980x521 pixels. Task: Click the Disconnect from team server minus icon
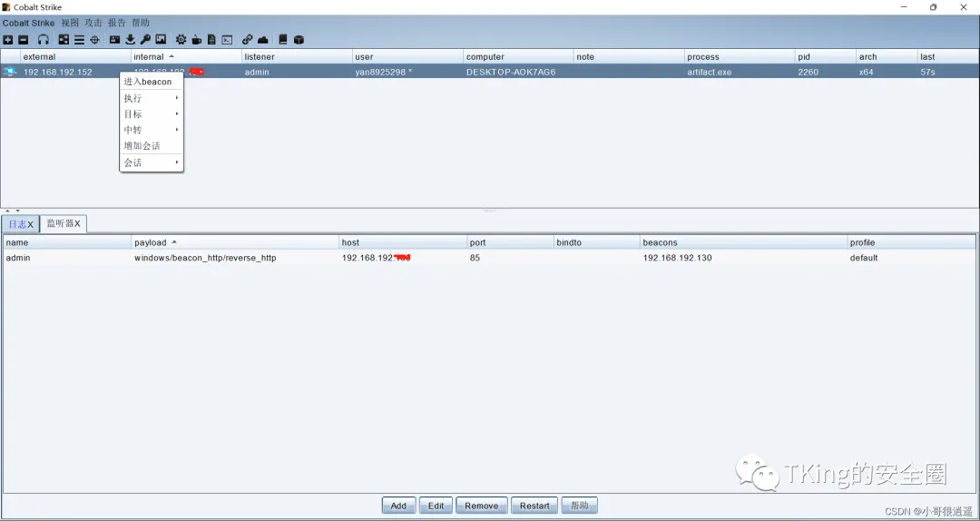click(23, 39)
